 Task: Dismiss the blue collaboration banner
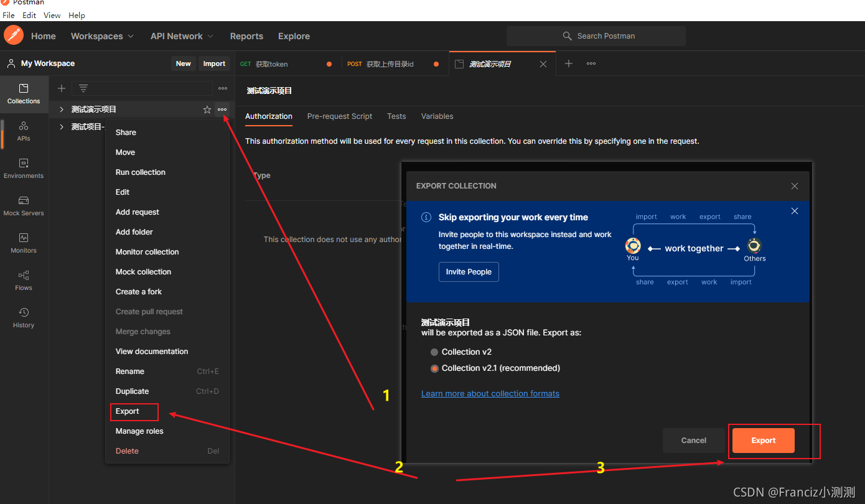[795, 211]
